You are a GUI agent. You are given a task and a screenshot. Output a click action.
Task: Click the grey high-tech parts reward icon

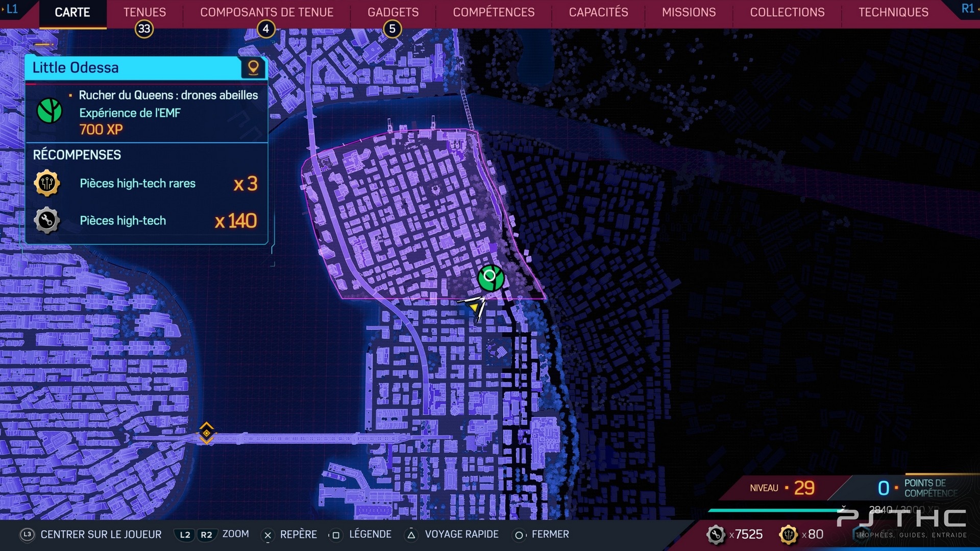[x=47, y=220]
